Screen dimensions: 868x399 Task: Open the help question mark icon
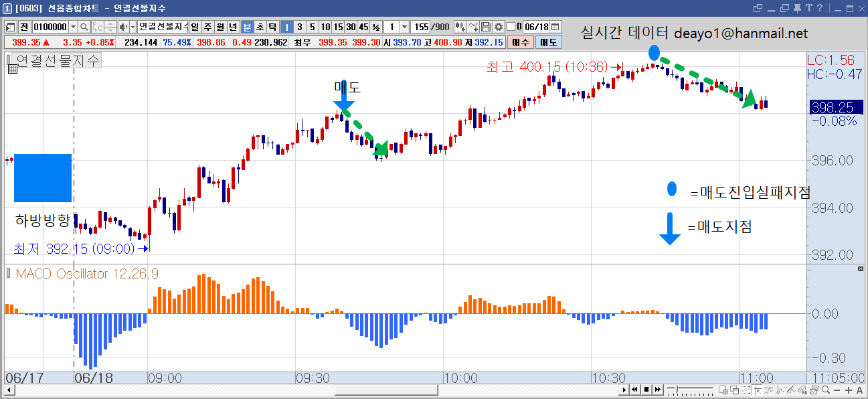[819, 8]
